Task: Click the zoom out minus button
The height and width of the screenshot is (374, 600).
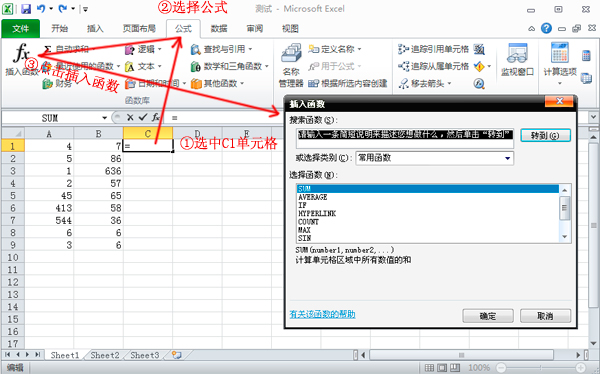Action: coord(501,368)
